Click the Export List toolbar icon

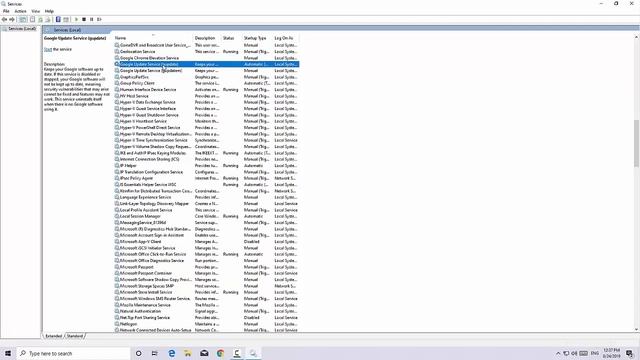coord(48,19)
